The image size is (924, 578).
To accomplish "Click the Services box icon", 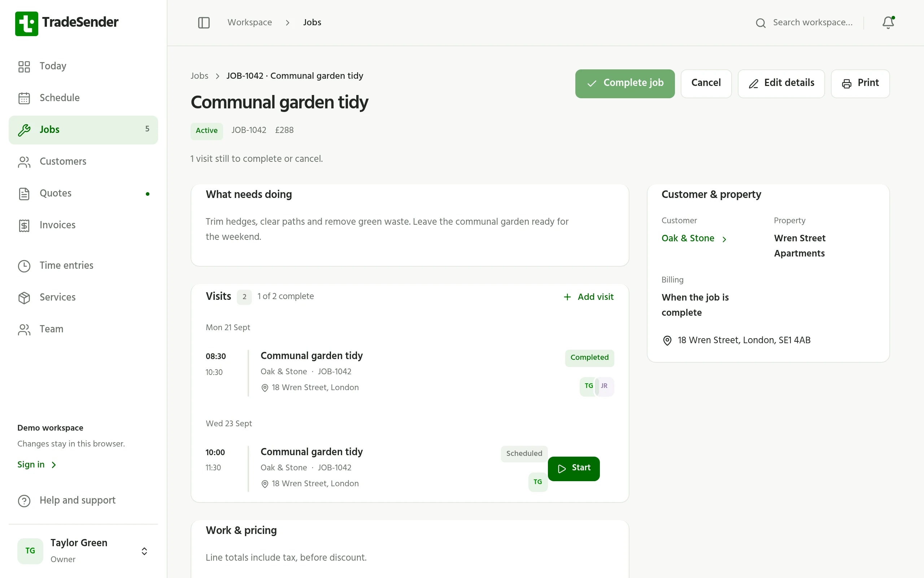I will [x=24, y=298].
